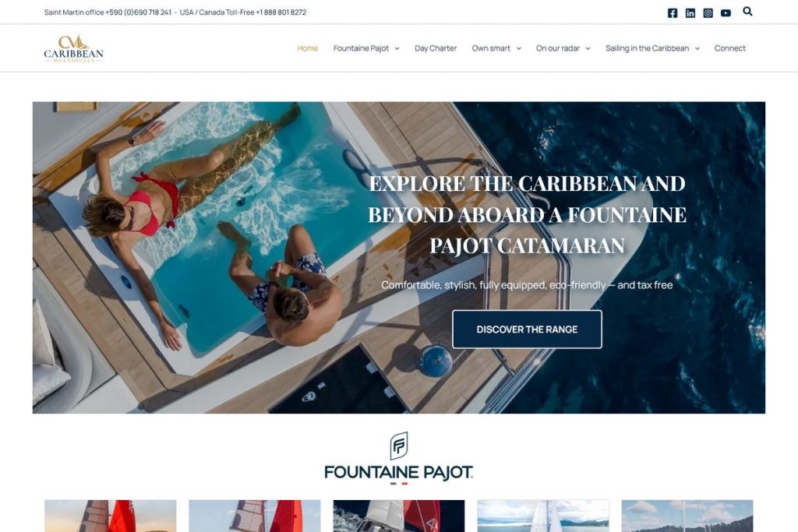798x532 pixels.
Task: Expand Sailing in the Caribbean chevron
Action: (x=697, y=48)
